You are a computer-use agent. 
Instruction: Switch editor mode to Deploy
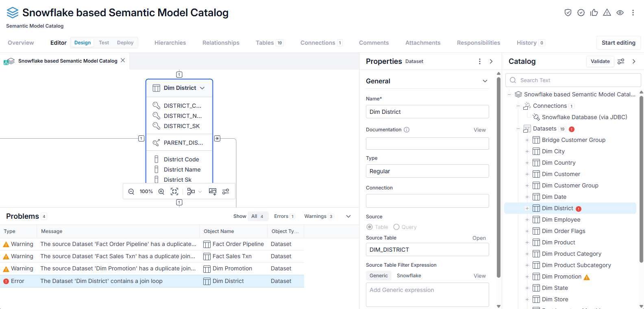125,43
